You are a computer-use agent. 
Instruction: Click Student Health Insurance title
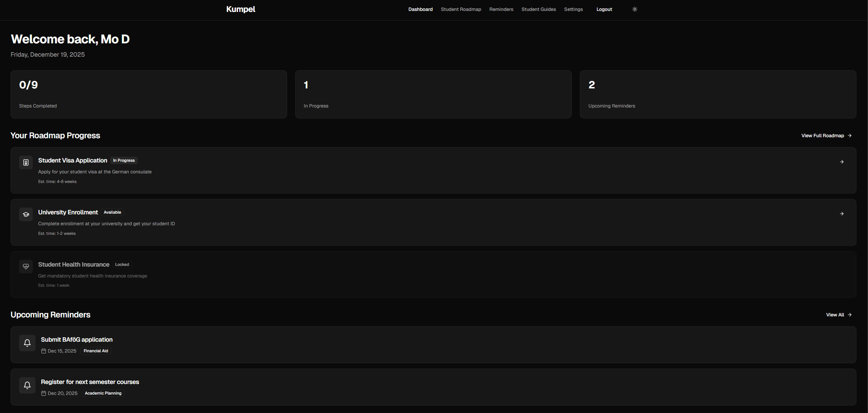coord(74,265)
